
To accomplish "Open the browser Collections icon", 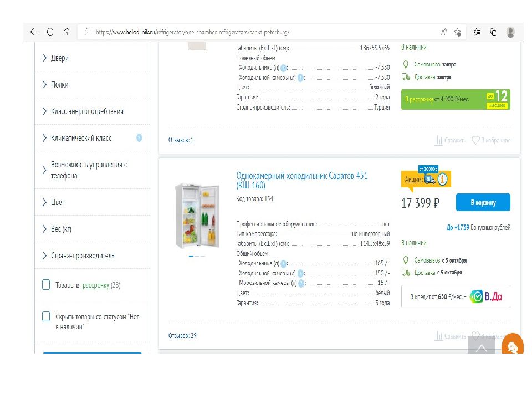I will pyautogui.click(x=493, y=32).
